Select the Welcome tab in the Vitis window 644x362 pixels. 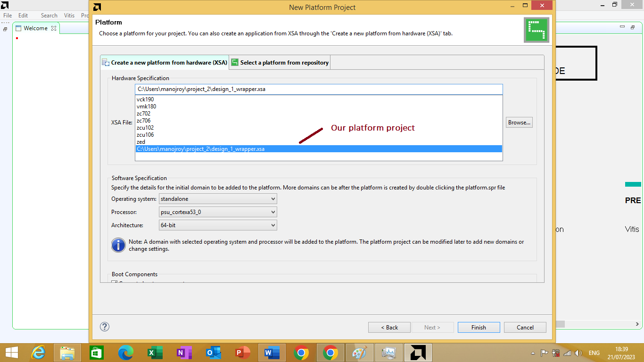coord(35,28)
